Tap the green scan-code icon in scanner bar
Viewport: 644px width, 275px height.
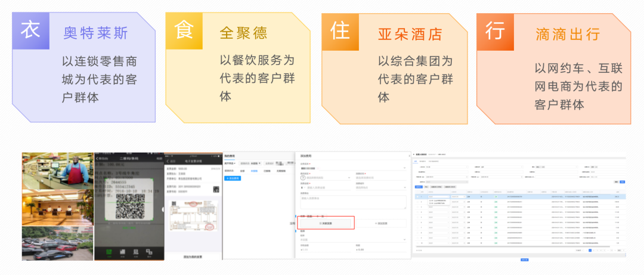109,252
